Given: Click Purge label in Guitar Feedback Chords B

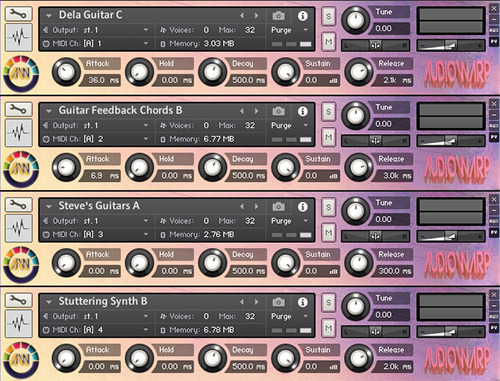Looking at the screenshot, I should (x=281, y=126).
